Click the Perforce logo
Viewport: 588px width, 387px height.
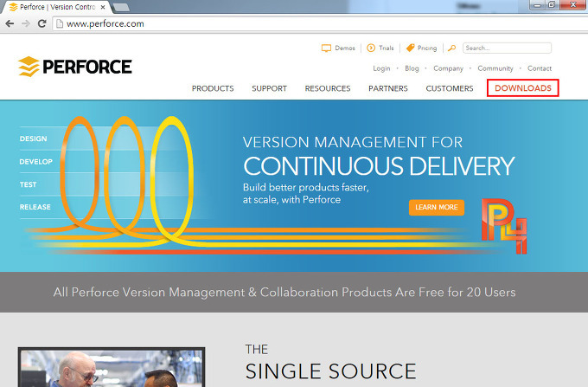coord(75,67)
